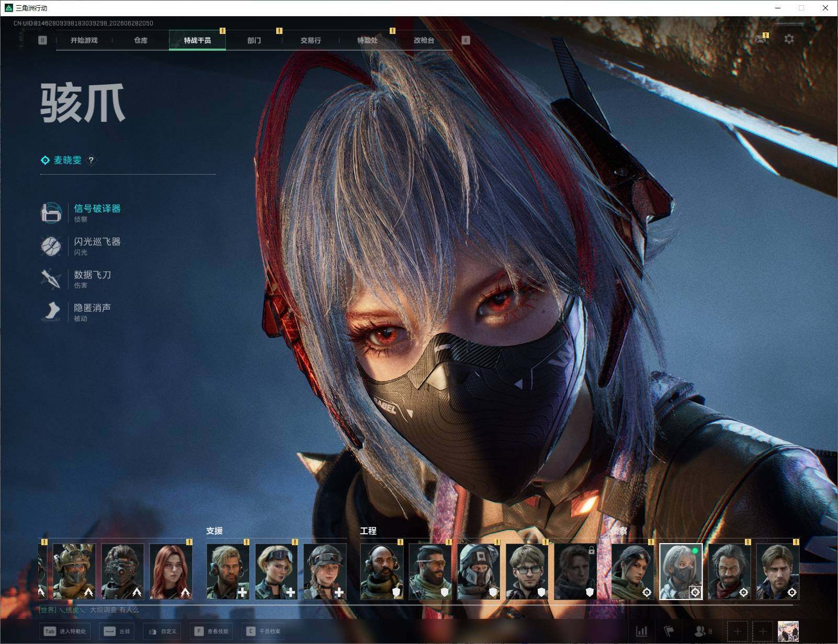Image resolution: width=838 pixels, height=644 pixels.
Task: Select the helmeted assault operator with fingers raised
Action: coord(74,571)
